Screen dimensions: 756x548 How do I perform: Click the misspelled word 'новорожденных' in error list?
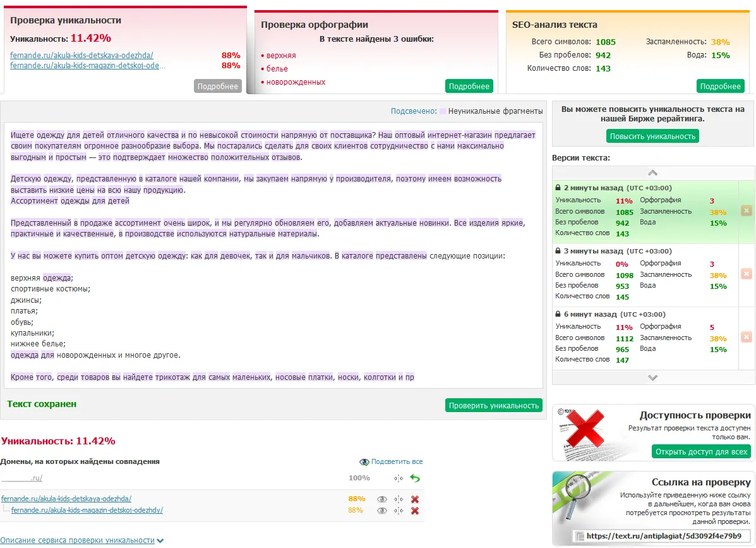(296, 83)
